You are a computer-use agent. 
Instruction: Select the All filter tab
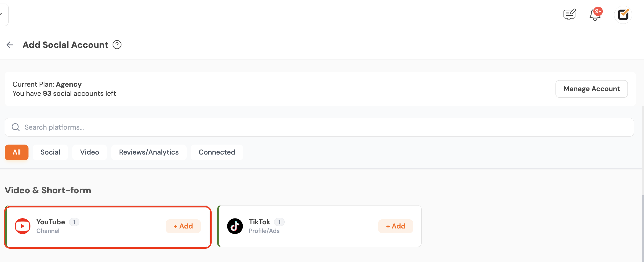pyautogui.click(x=17, y=152)
